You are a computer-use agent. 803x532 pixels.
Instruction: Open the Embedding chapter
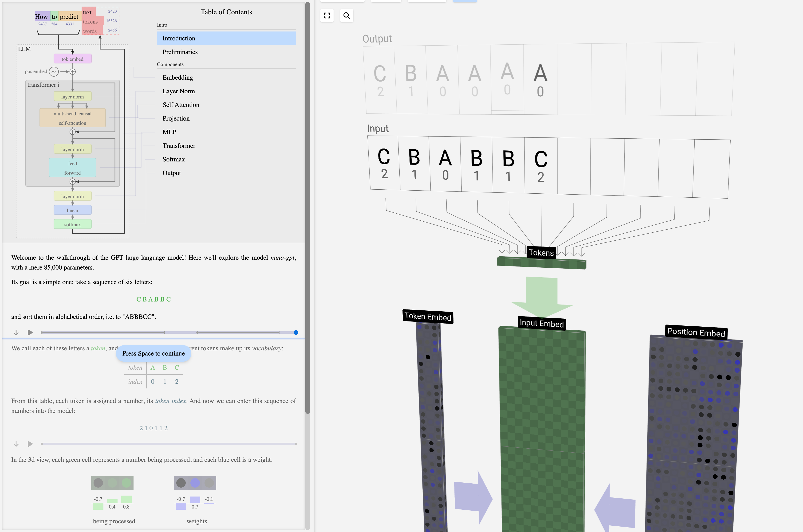(x=177, y=77)
